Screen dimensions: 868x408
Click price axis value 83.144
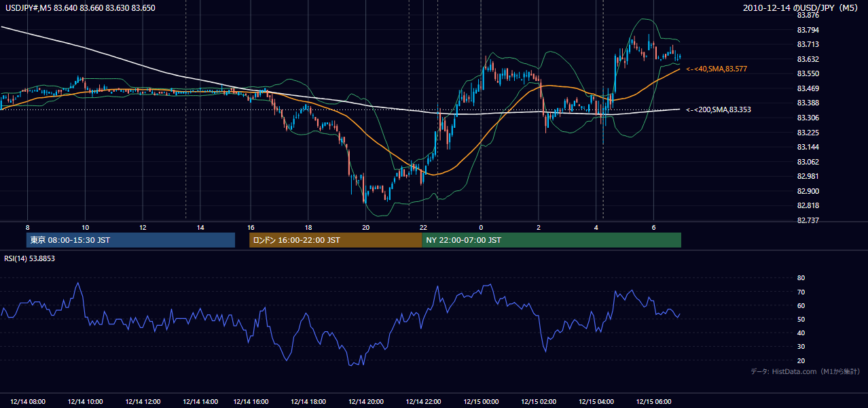(x=807, y=147)
